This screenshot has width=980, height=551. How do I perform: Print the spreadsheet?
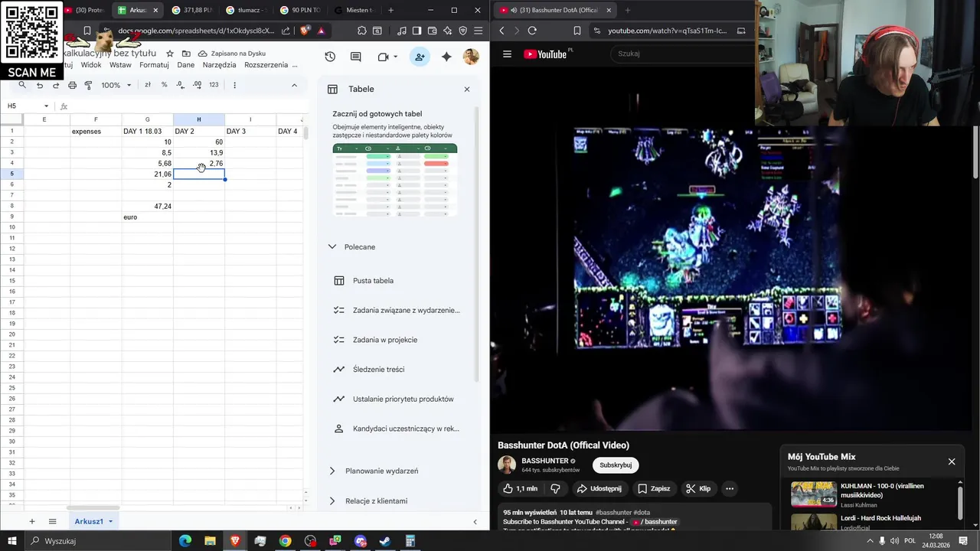coord(72,85)
